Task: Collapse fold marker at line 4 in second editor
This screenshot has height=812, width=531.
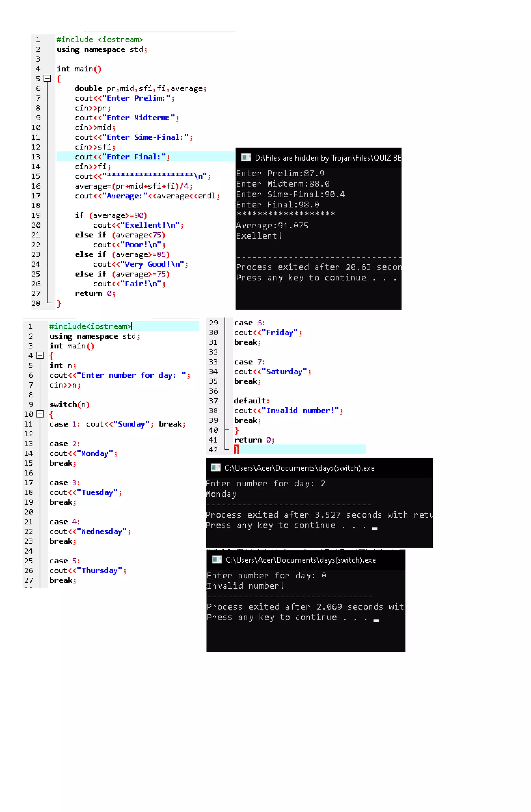Action: click(40, 355)
